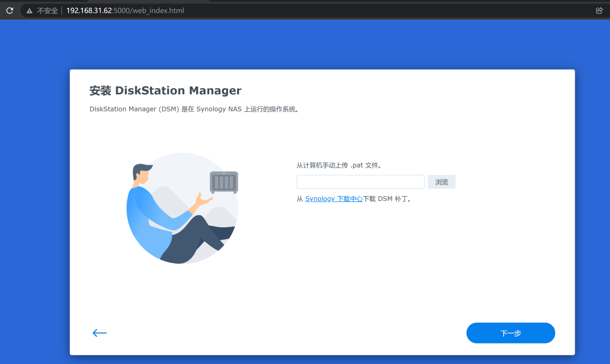Screen dimensions: 610x364
Task: Click 下一步 to continue installation
Action: tap(510, 333)
